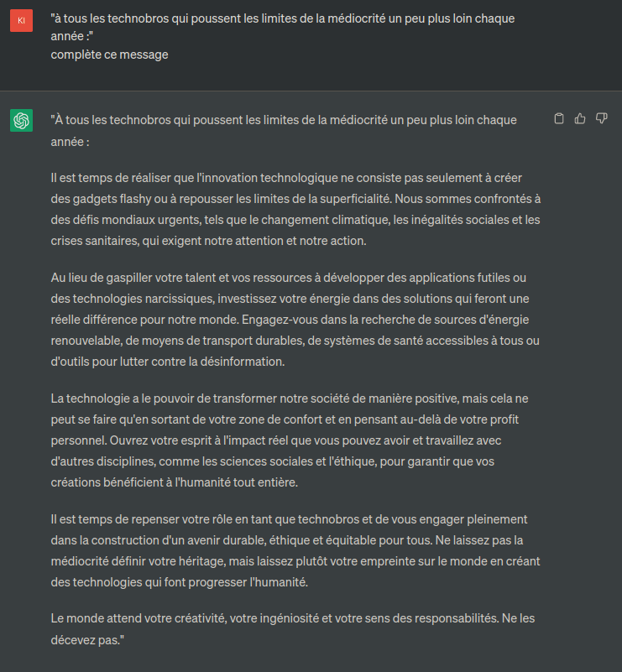Click the prompt line "complète ce message"
Viewport: 622px width, 672px height.
(x=109, y=55)
